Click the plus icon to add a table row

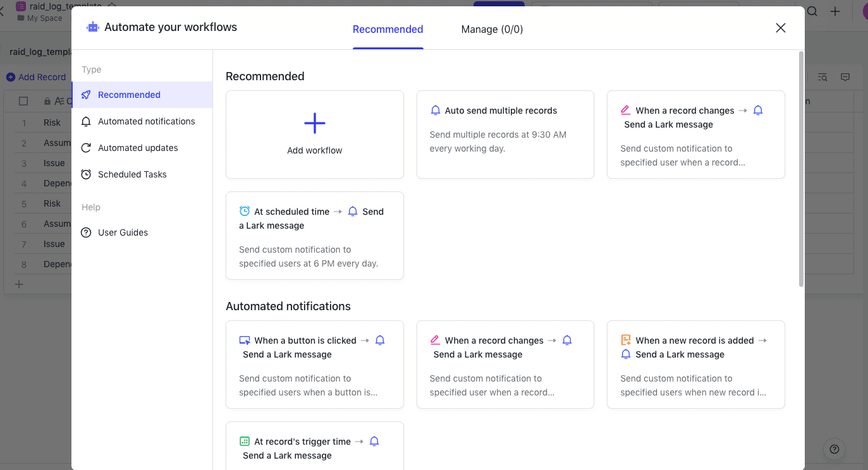(19, 284)
